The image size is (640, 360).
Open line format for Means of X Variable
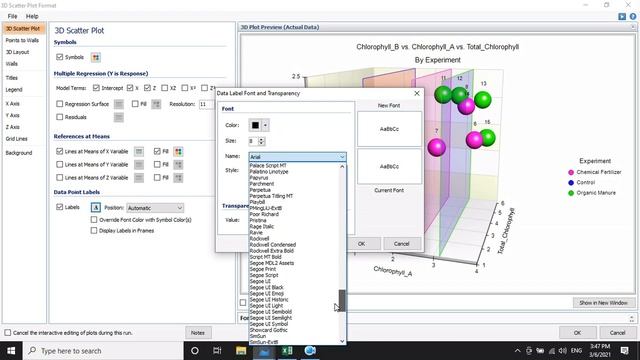(x=139, y=151)
